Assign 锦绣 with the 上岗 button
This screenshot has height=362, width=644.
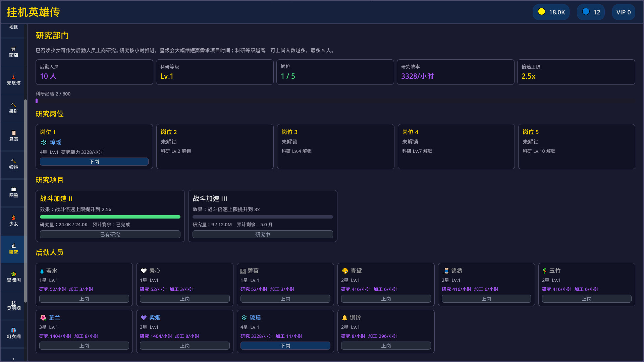coord(486,299)
